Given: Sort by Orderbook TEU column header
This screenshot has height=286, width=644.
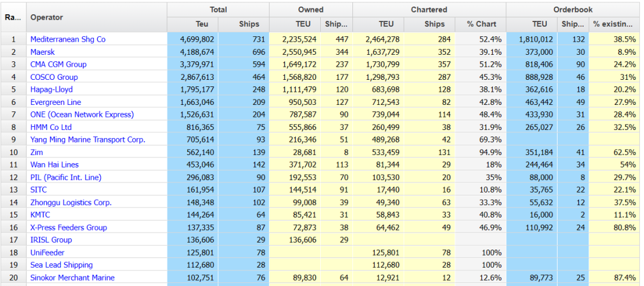Looking at the screenshot, I should (x=531, y=24).
